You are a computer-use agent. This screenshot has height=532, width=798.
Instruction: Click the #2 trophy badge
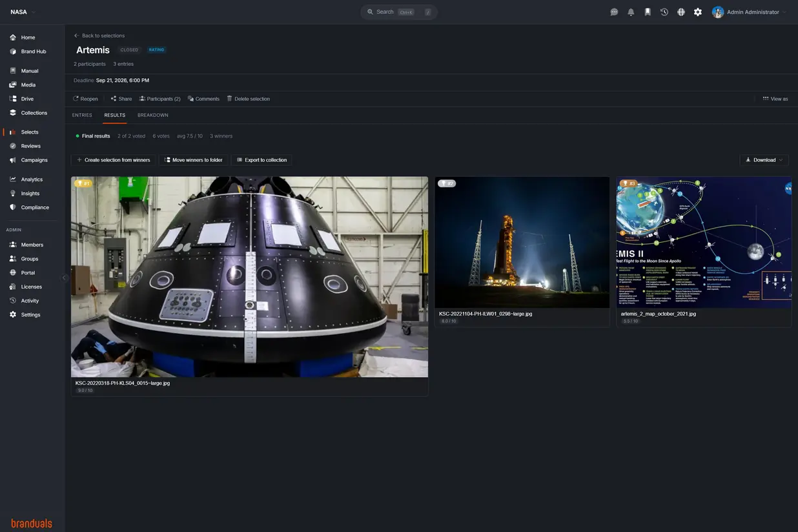[447, 183]
